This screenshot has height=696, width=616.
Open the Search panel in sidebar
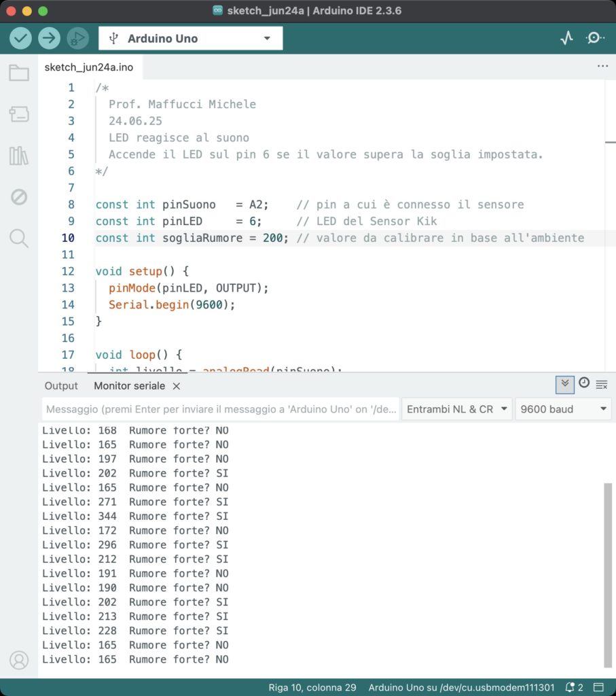click(19, 238)
